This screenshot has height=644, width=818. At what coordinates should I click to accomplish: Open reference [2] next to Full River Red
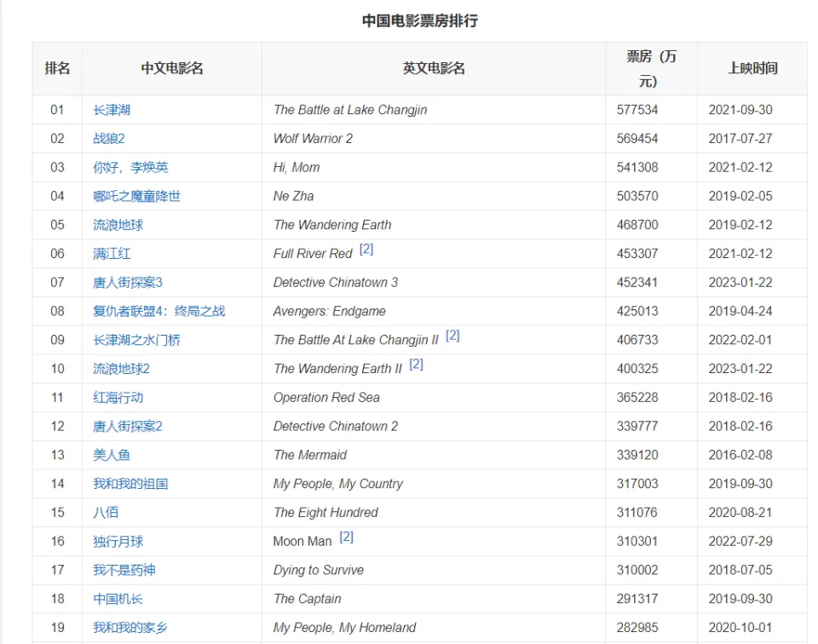(x=366, y=250)
